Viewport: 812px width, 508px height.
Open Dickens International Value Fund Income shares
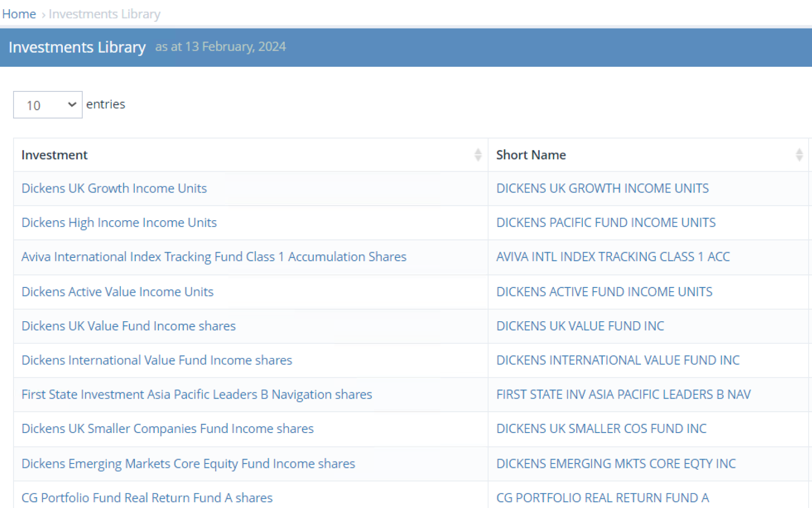click(157, 360)
